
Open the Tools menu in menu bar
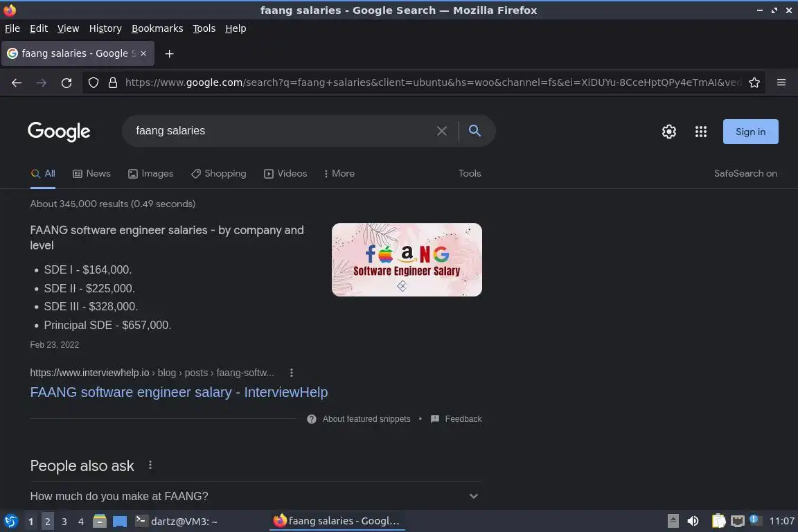point(204,28)
